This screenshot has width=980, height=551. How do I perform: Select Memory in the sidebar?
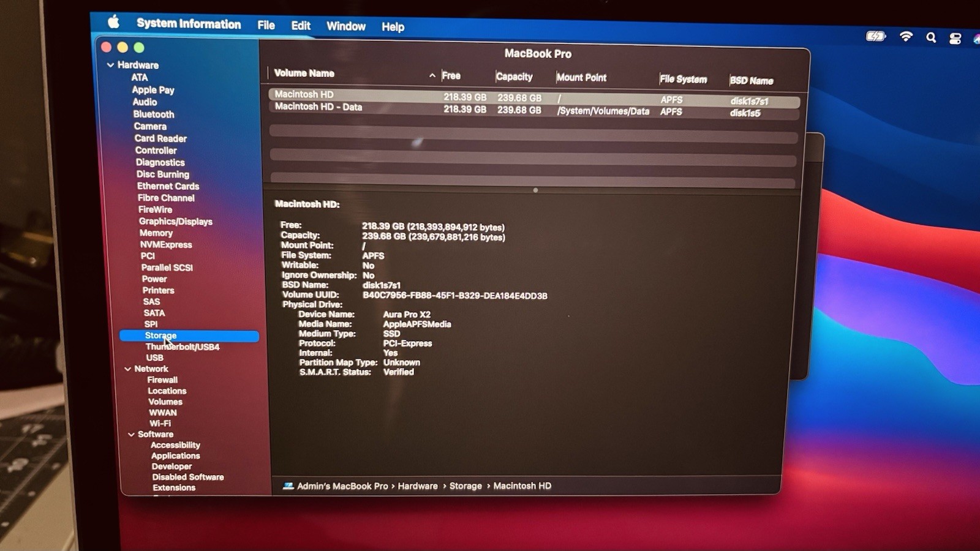156,233
